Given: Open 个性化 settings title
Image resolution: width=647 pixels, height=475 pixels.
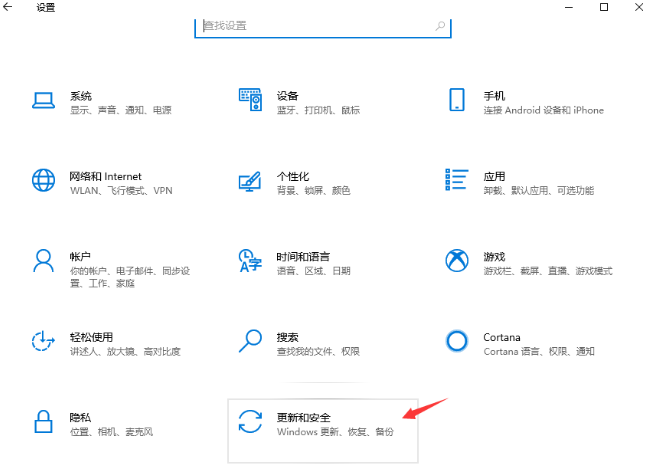Looking at the screenshot, I should [x=293, y=177].
